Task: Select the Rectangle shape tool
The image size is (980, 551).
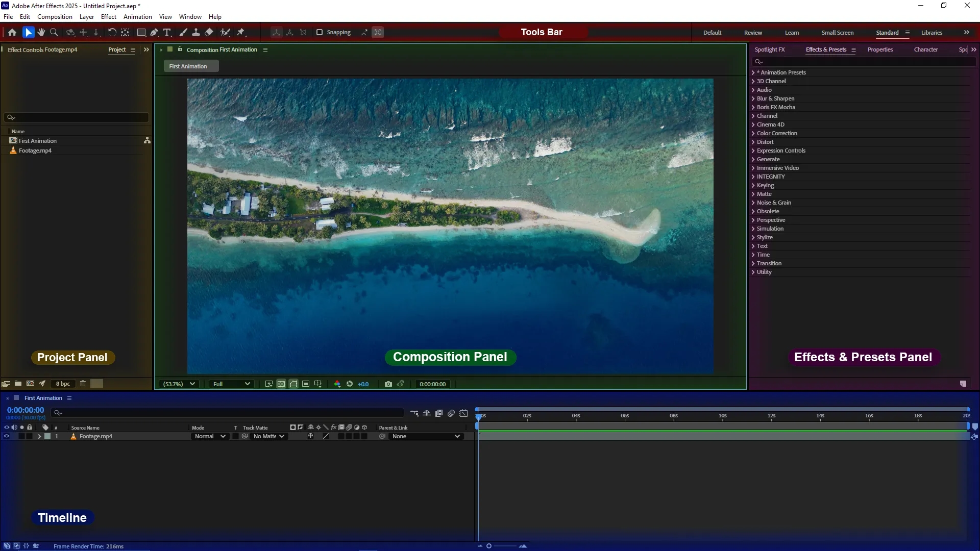Action: (x=141, y=32)
